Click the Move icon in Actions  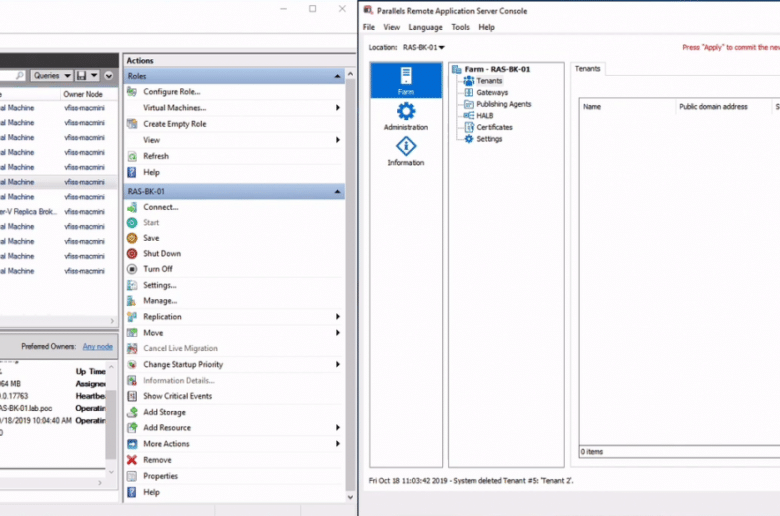(132, 333)
